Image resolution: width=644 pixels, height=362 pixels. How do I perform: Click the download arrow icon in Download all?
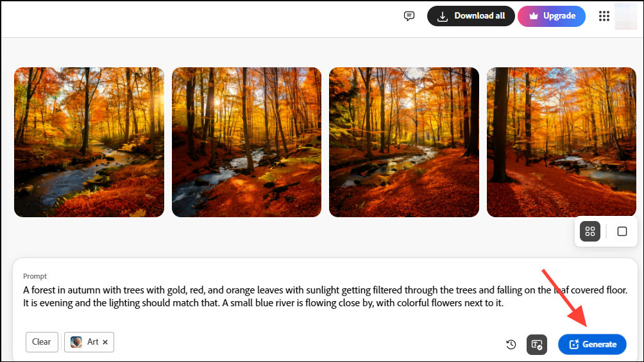point(443,17)
